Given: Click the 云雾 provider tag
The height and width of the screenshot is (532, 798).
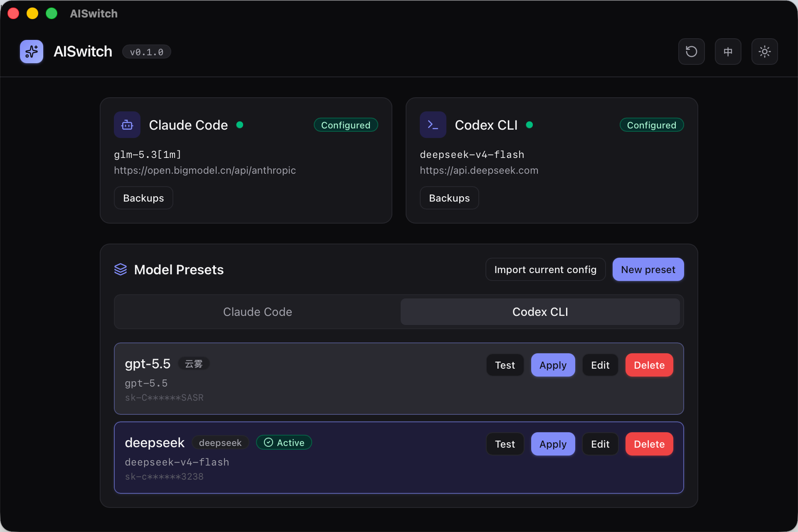Looking at the screenshot, I should [x=194, y=364].
